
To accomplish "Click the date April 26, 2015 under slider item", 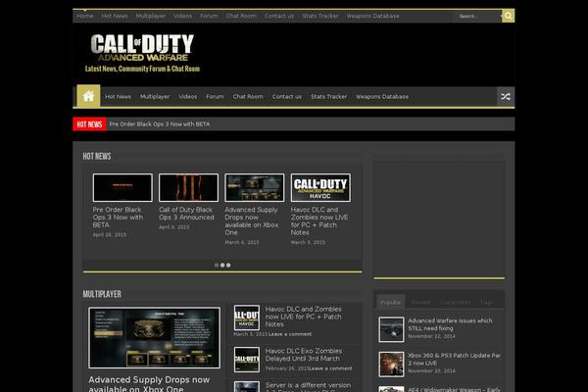I will (x=110, y=235).
